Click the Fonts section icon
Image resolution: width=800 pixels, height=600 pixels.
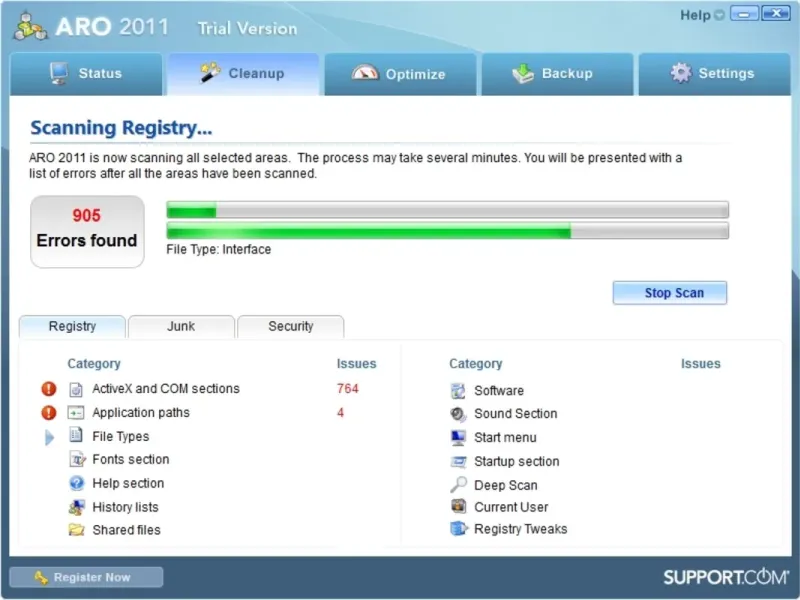tap(77, 459)
